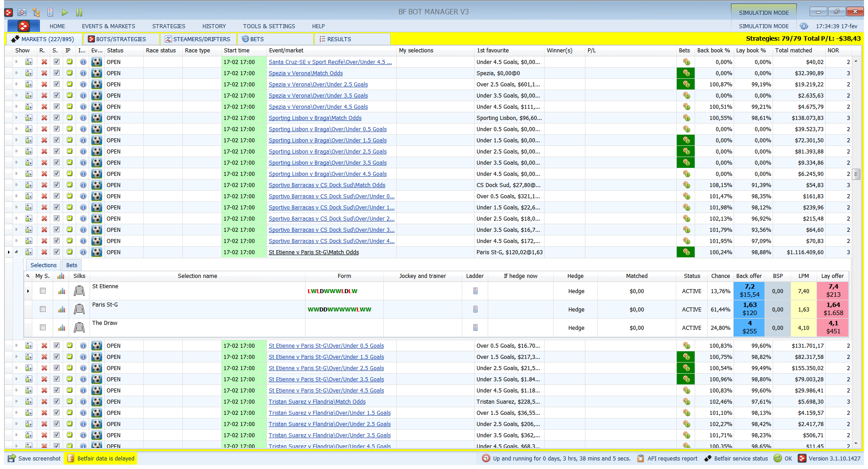Open the EVENTS & MARKETS menu
Screen dimensions: 868x469
108,26
